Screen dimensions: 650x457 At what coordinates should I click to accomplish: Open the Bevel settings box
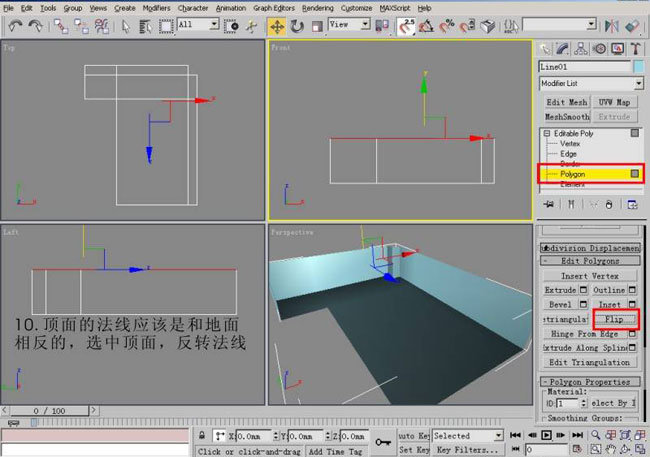(x=584, y=304)
